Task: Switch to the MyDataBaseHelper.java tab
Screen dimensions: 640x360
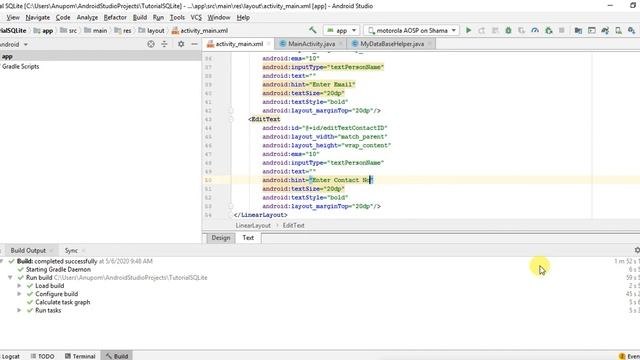Action: click(391, 44)
